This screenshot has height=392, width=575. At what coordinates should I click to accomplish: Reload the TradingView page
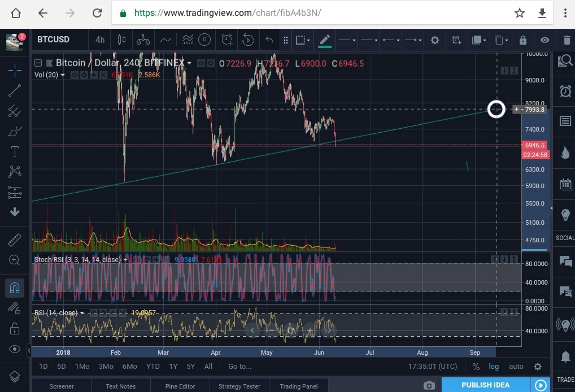pos(97,13)
